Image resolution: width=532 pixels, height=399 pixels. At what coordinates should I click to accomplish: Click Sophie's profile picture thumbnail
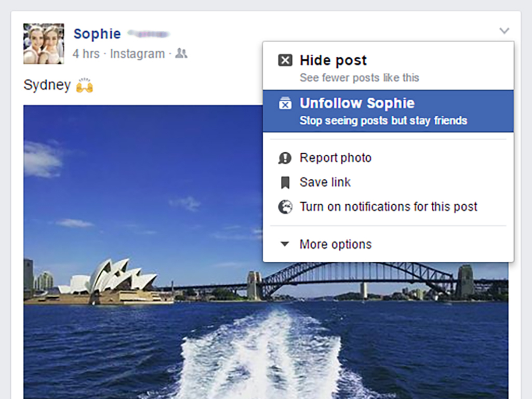point(44,43)
